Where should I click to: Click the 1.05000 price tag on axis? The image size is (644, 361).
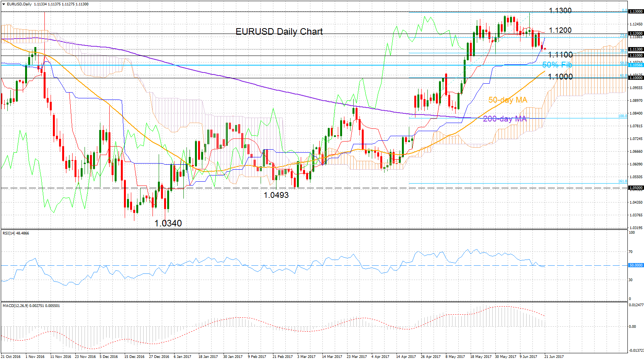pyautogui.click(x=636, y=188)
